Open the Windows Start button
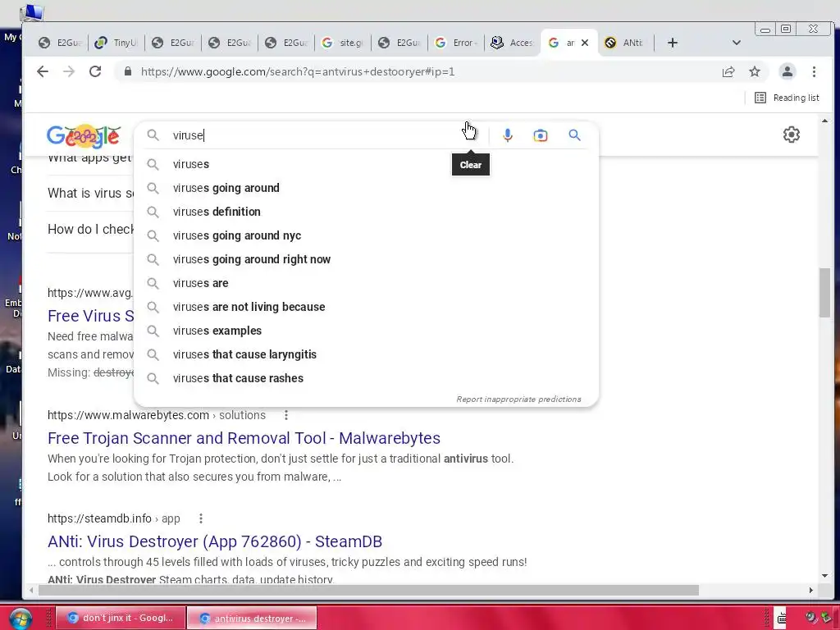 (x=21, y=619)
